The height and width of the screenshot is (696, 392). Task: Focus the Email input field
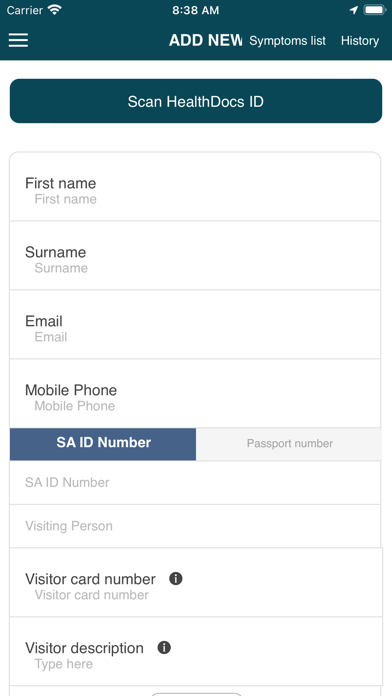tap(195, 324)
